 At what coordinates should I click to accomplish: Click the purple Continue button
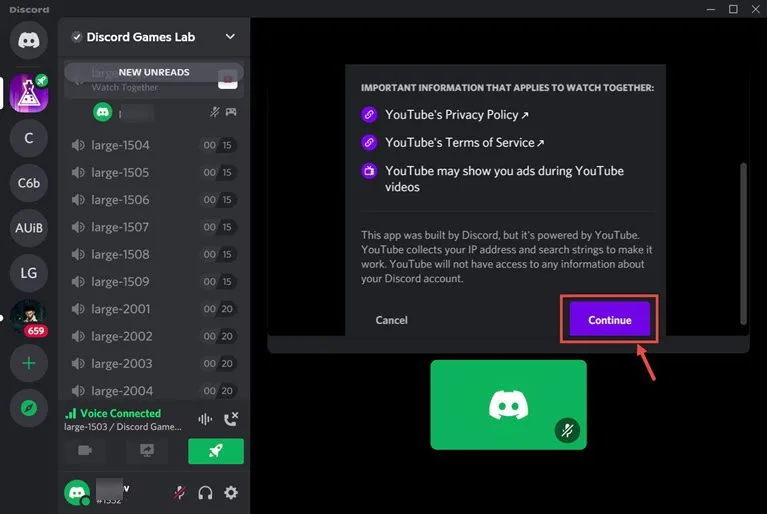pos(609,319)
